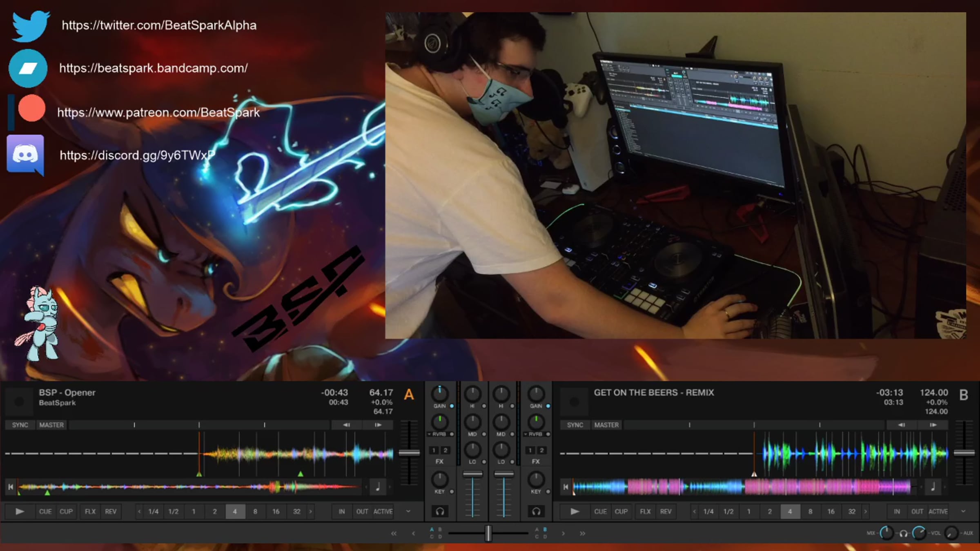This screenshot has width=980, height=551.
Task: Show larger loop sizes on deck A
Action: point(311,511)
